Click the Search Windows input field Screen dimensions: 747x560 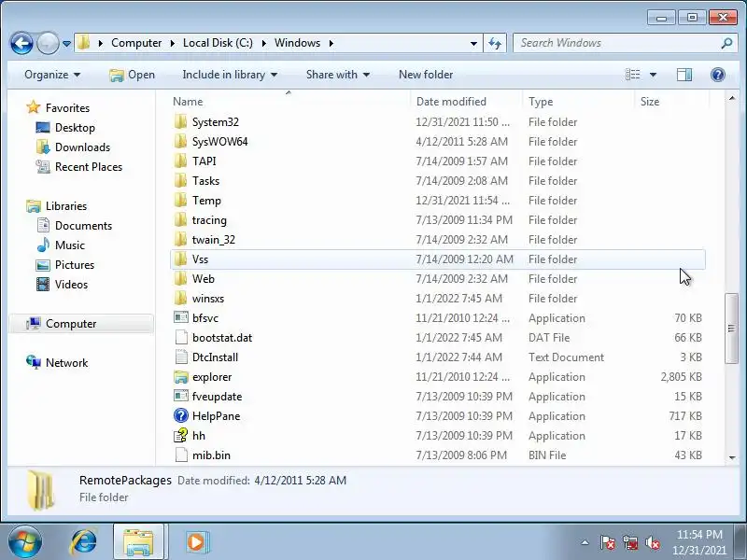617,43
